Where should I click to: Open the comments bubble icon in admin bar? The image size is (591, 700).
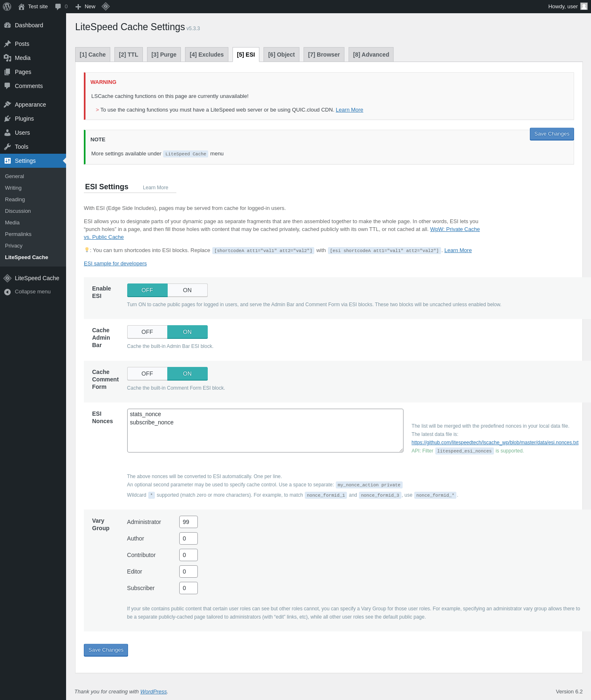tap(58, 7)
